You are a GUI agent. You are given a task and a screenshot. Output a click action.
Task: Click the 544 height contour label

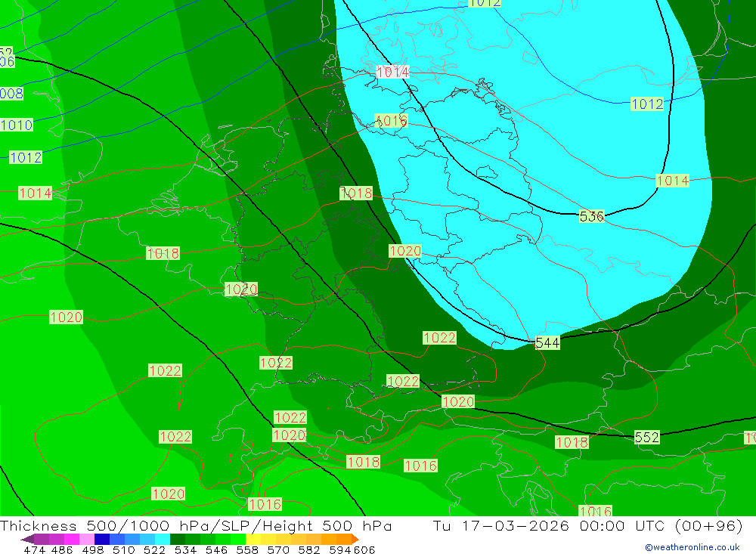click(x=547, y=343)
